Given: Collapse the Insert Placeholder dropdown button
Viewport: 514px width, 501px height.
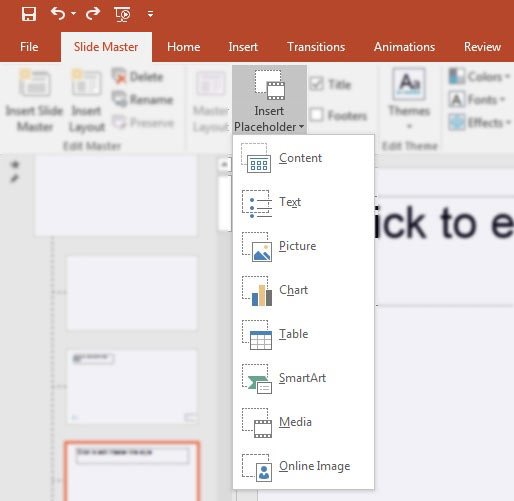Looking at the screenshot, I should coord(269,100).
